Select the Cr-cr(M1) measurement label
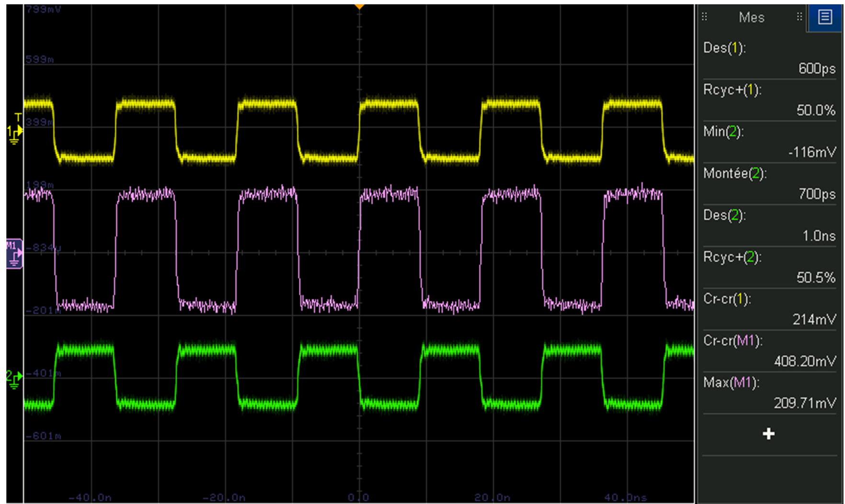 733,341
